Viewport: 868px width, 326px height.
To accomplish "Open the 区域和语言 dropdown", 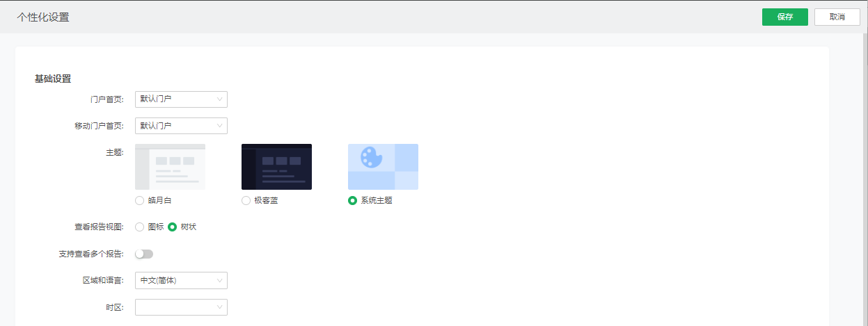I will pyautogui.click(x=181, y=280).
